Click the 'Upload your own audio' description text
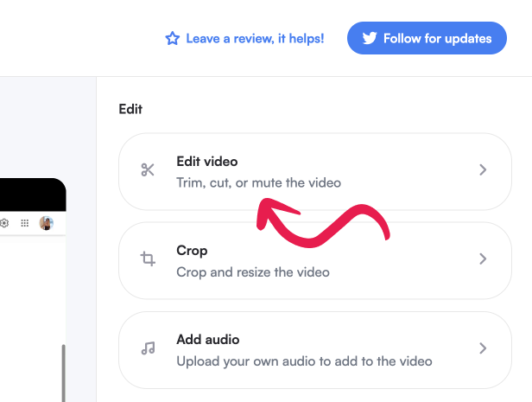 (x=304, y=361)
